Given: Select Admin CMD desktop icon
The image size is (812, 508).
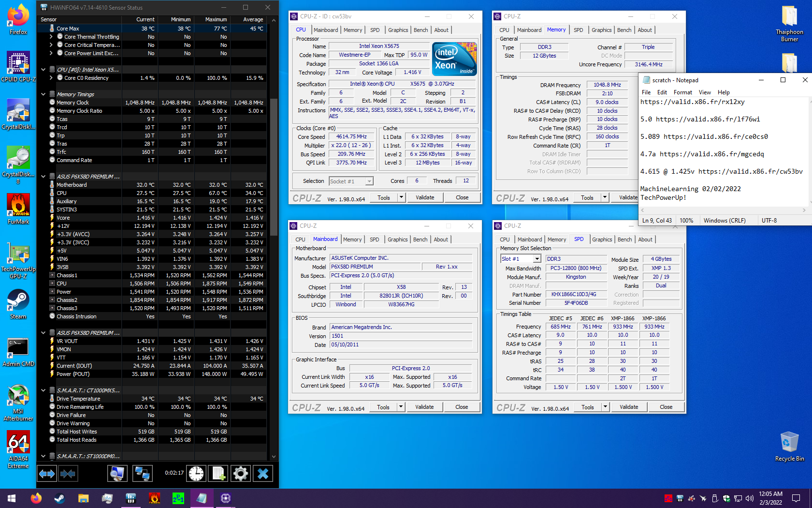Looking at the screenshot, I should point(18,351).
